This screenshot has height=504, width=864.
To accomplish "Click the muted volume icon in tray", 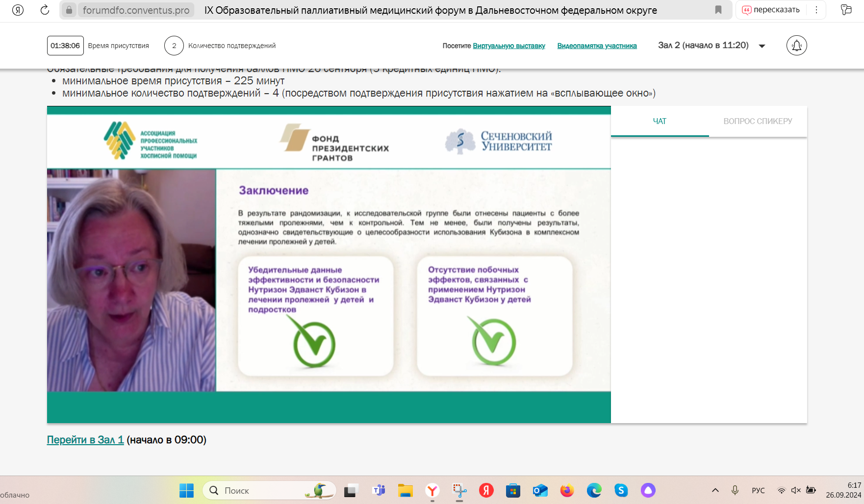I will (796, 490).
